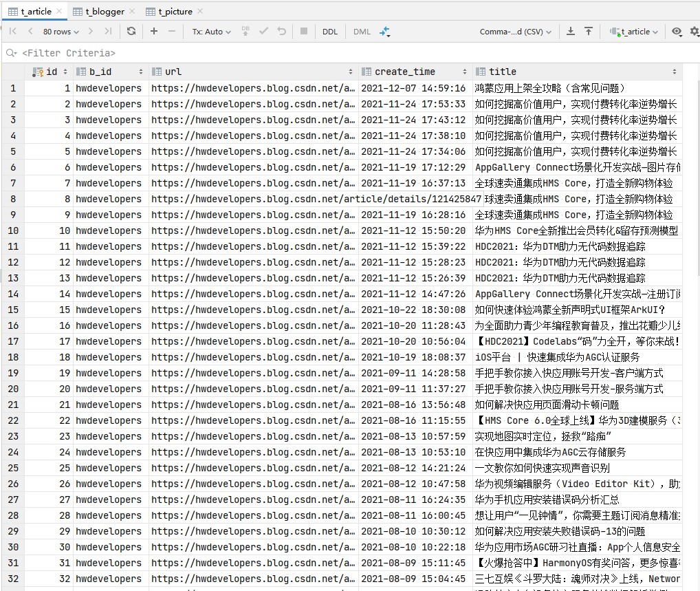Import data with the upload arrow icon
The width and height of the screenshot is (700, 591).
(589, 31)
